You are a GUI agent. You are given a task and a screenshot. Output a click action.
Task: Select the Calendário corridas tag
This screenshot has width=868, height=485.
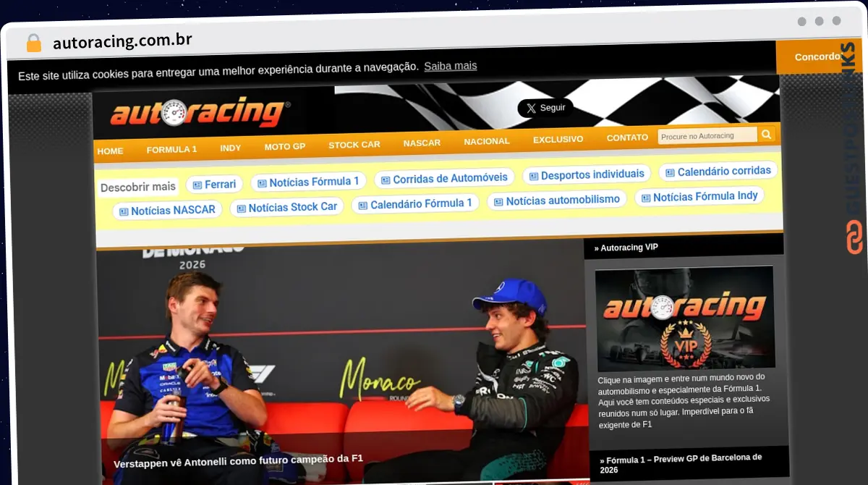[x=718, y=172]
